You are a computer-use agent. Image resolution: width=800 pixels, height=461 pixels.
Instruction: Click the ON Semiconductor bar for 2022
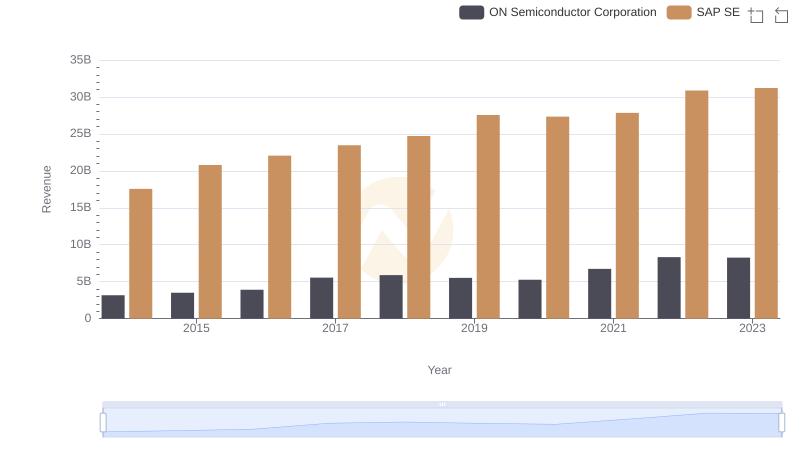tap(669, 288)
